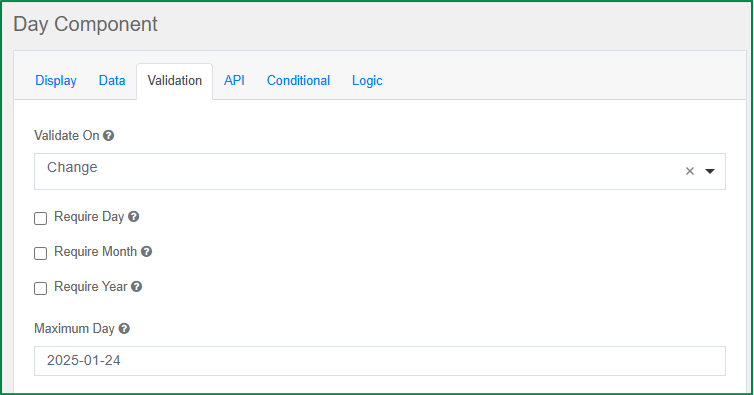754x395 pixels.
Task: Open the Validate On select box showing Change
Action: (x=379, y=172)
